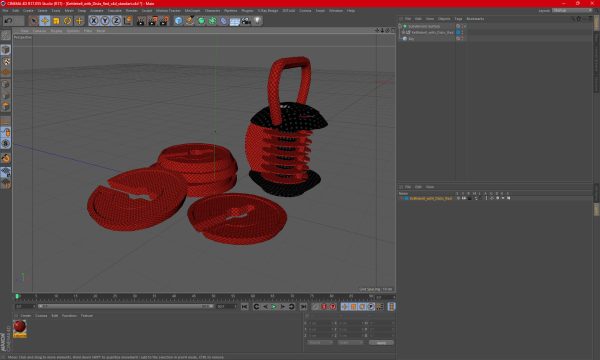The height and width of the screenshot is (360, 600).
Task: Open the Create menu
Action: tap(28, 11)
